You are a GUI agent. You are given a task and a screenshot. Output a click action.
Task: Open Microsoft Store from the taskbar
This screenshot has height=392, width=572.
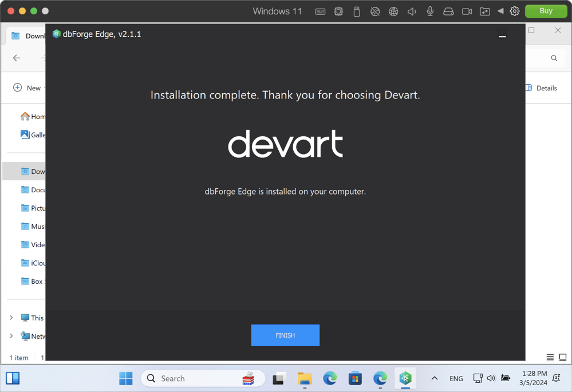[x=355, y=378]
